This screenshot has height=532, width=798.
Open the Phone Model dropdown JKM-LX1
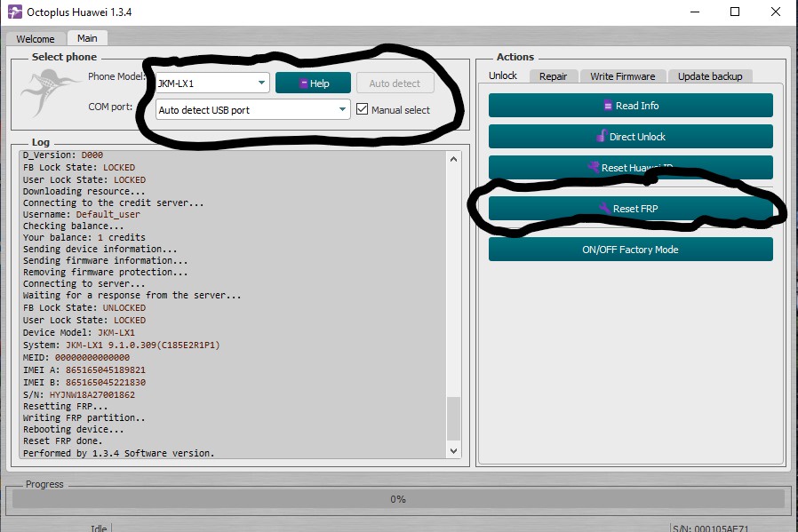(211, 83)
